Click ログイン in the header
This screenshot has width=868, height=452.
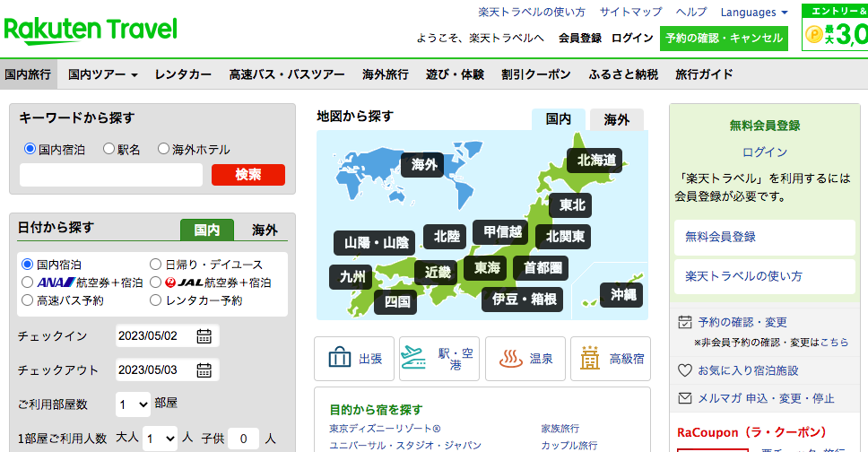632,39
